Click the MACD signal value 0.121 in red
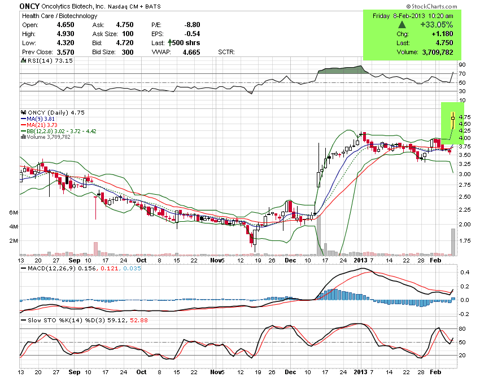480x377 pixels. tap(109, 268)
